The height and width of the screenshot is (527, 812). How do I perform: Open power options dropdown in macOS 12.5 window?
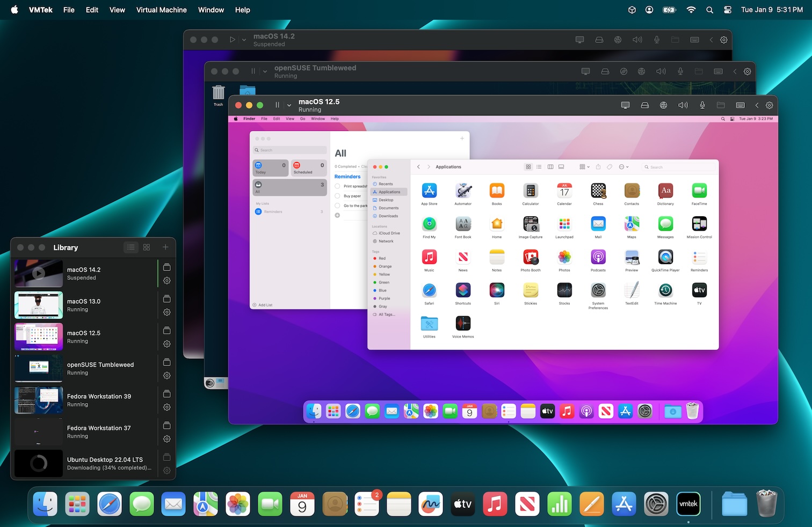[289, 105]
